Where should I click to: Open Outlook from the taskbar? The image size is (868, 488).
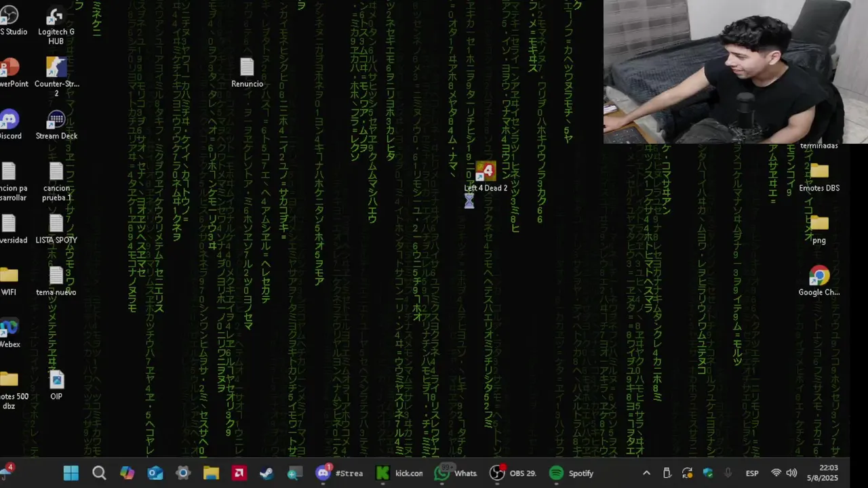pos(155,473)
